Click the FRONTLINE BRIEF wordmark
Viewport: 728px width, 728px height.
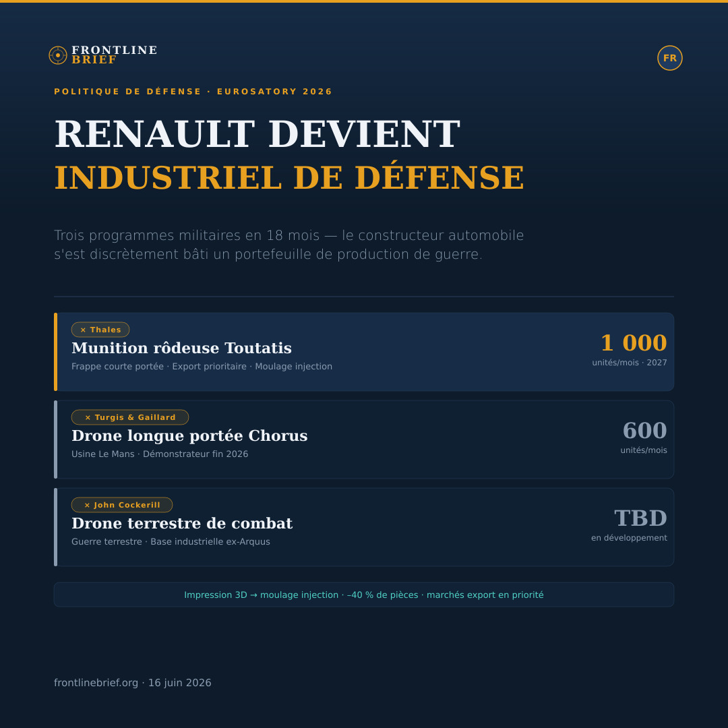coord(114,55)
